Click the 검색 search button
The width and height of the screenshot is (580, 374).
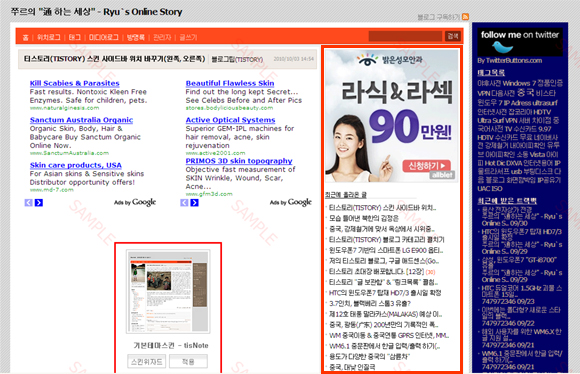[x=453, y=36]
